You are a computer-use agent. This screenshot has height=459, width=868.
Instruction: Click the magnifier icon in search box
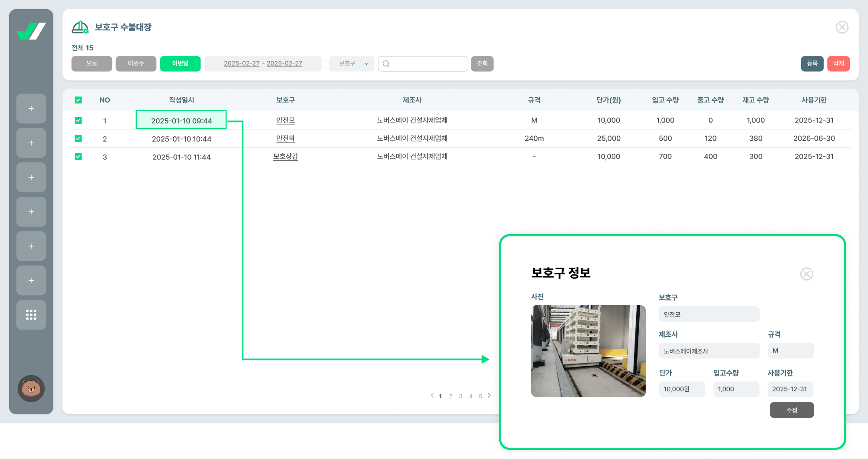point(386,64)
